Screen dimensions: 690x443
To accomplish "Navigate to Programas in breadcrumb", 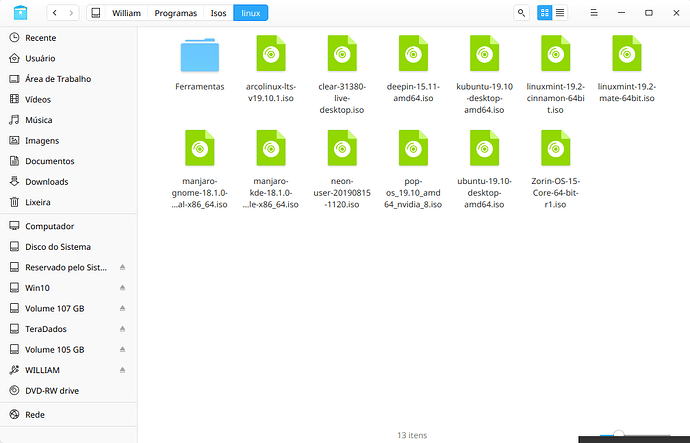I will 176,13.
